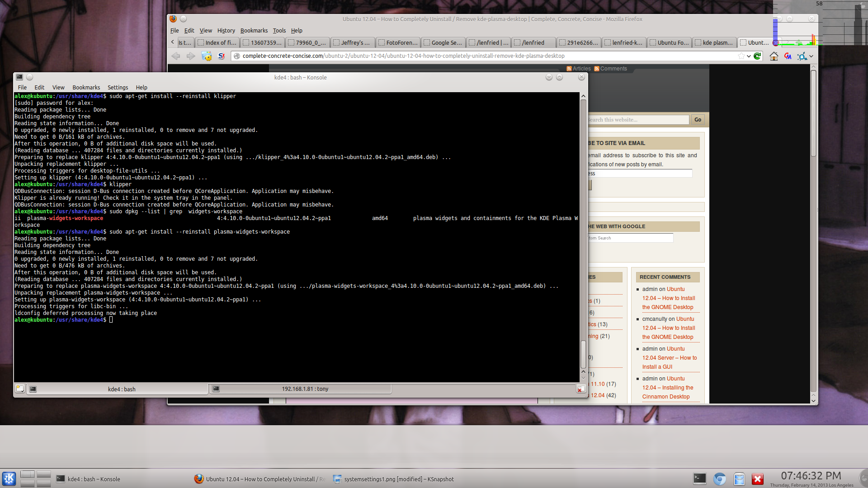Select the first virtual desktop in the pager

click(28, 474)
